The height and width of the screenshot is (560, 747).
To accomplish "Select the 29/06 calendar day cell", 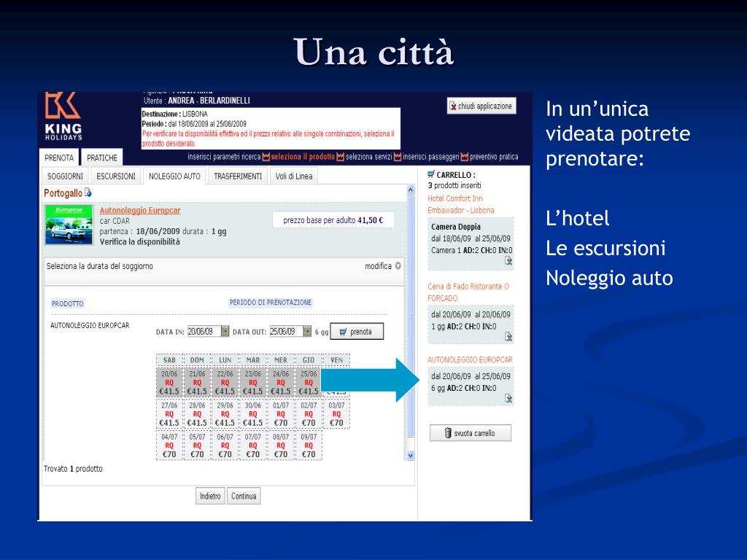I will coord(225,414).
